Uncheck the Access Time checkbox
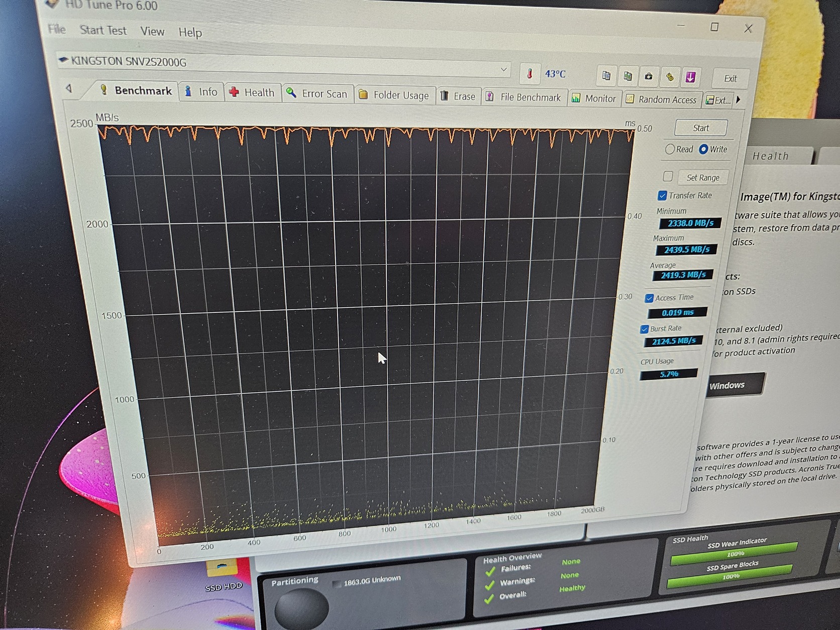Image resolution: width=840 pixels, height=630 pixels. click(649, 298)
